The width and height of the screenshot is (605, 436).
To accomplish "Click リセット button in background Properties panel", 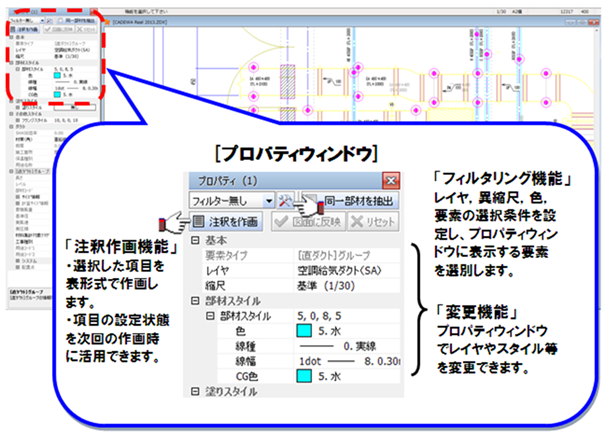I will click(86, 29).
